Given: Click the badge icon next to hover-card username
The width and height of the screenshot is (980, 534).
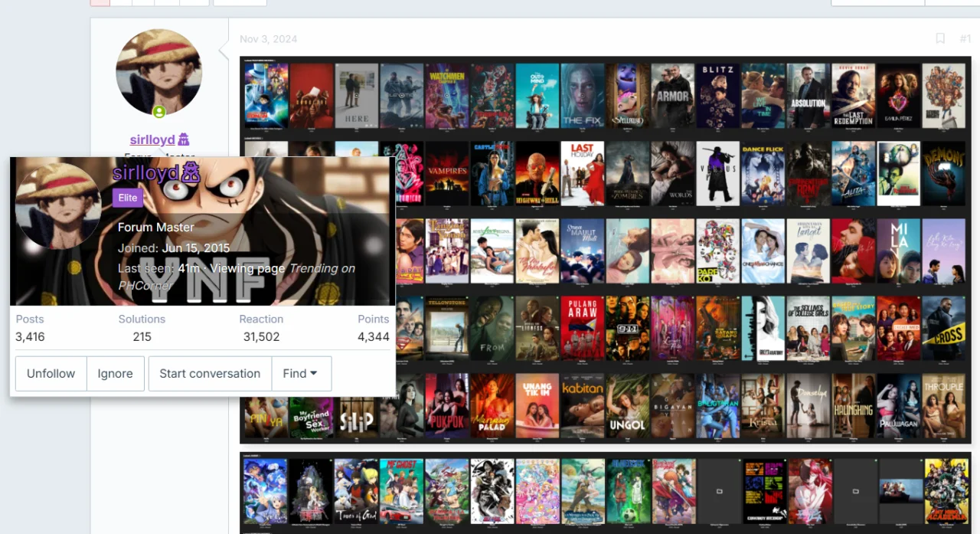Looking at the screenshot, I should click(x=191, y=173).
